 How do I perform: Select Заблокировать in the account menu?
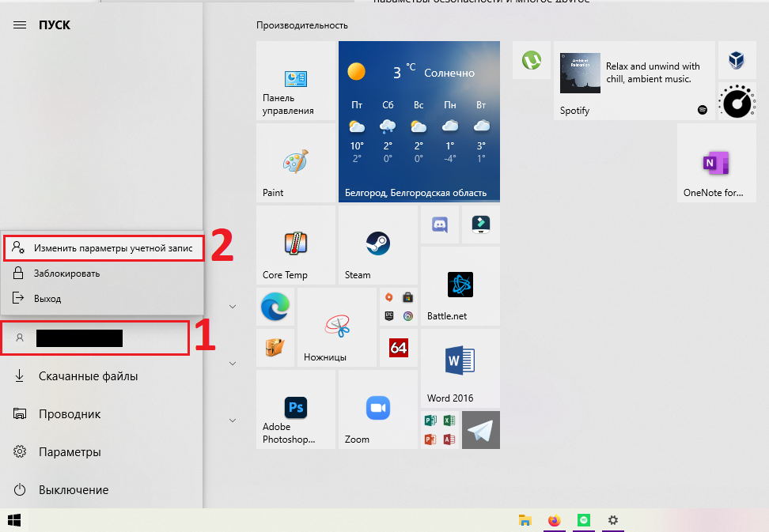pyautogui.click(x=103, y=274)
